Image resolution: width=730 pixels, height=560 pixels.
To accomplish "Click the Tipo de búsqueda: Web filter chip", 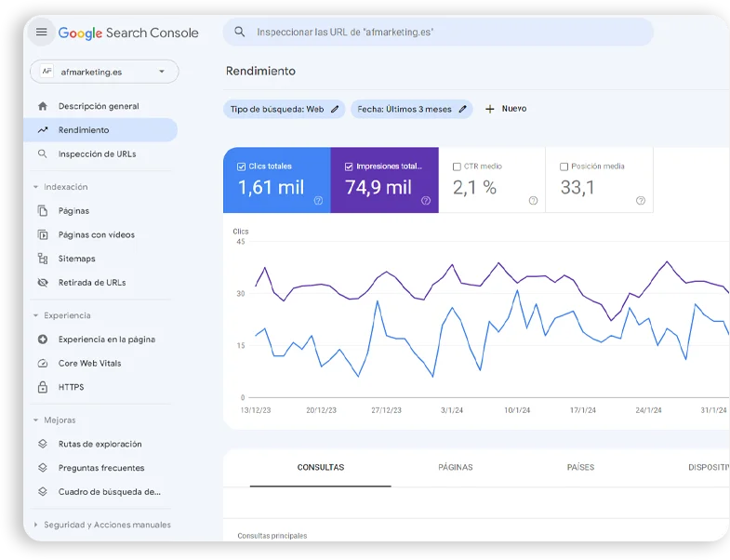I will coord(285,109).
